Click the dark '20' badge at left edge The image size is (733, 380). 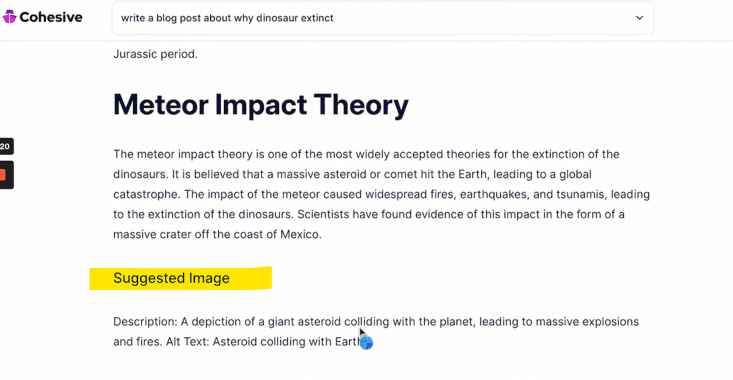pos(6,146)
